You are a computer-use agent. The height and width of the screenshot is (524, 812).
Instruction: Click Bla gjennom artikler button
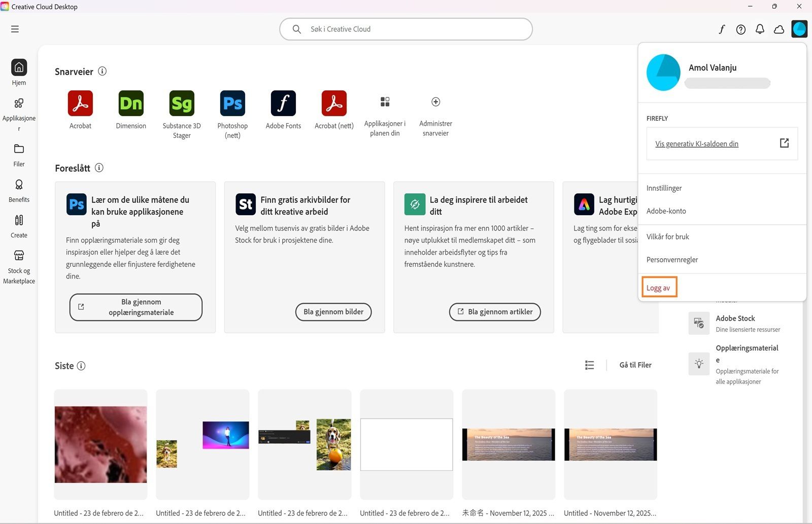pyautogui.click(x=495, y=312)
